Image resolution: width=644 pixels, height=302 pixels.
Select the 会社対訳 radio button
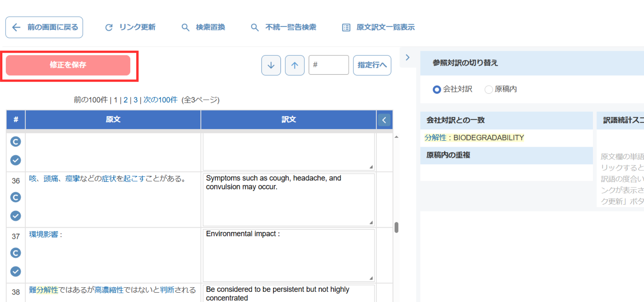click(x=437, y=89)
